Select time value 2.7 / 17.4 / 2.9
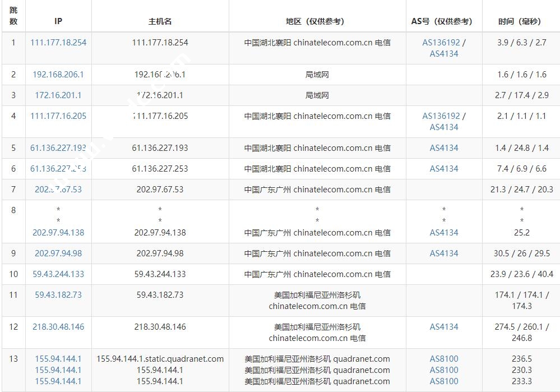Screen dimensions: 560x392 click(522, 95)
